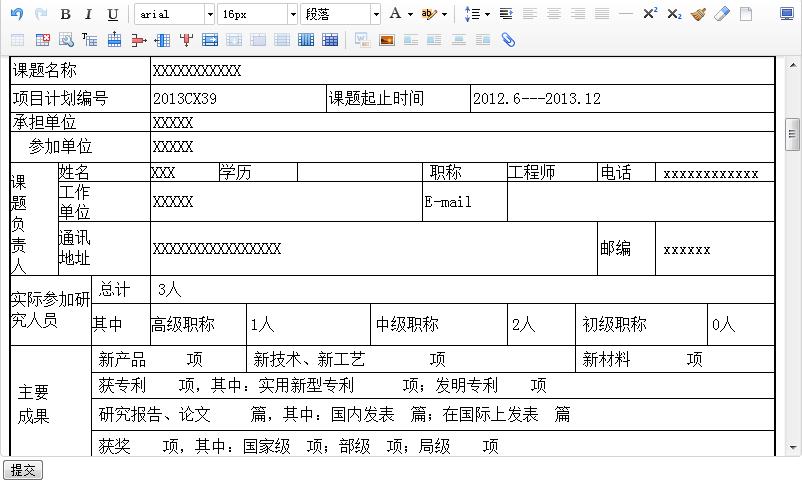Click the format brush icon
Image resolution: width=802 pixels, height=481 pixels.
click(x=698, y=14)
